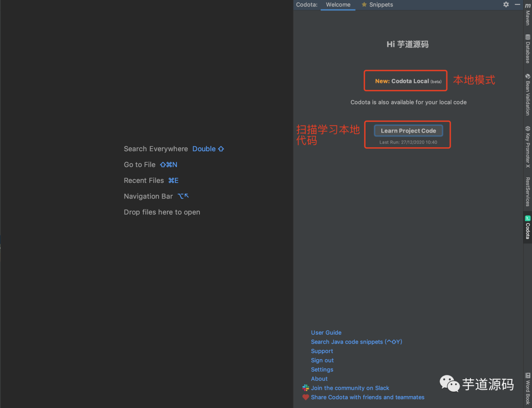Click the red heart share icon
The image size is (532, 408).
(x=305, y=397)
